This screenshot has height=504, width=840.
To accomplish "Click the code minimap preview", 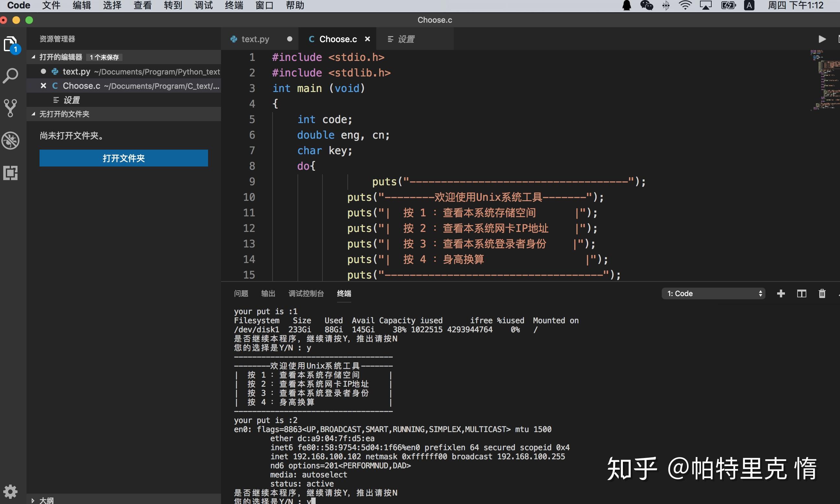I will [x=825, y=80].
